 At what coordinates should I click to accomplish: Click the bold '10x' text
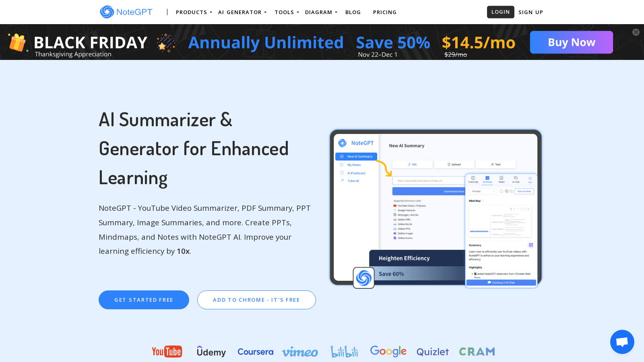183,251
